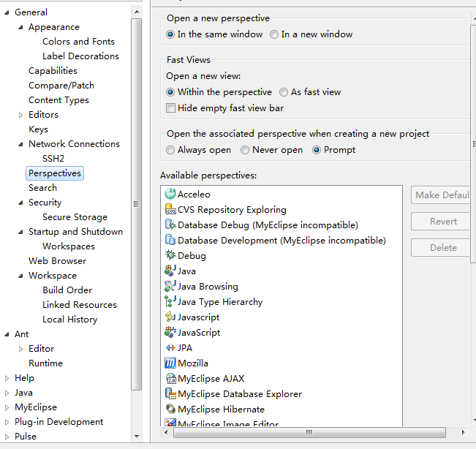Click the Make Default button
476x449 pixels.
click(440, 195)
